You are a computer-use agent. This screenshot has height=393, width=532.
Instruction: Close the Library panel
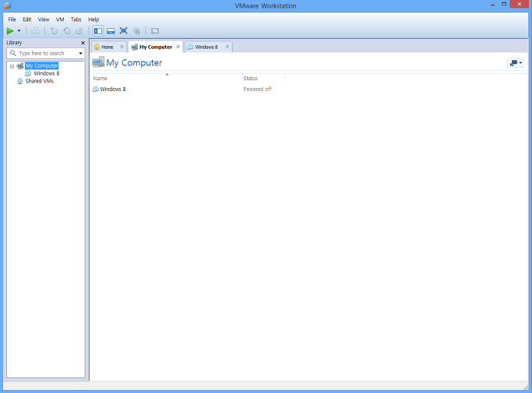tap(83, 43)
